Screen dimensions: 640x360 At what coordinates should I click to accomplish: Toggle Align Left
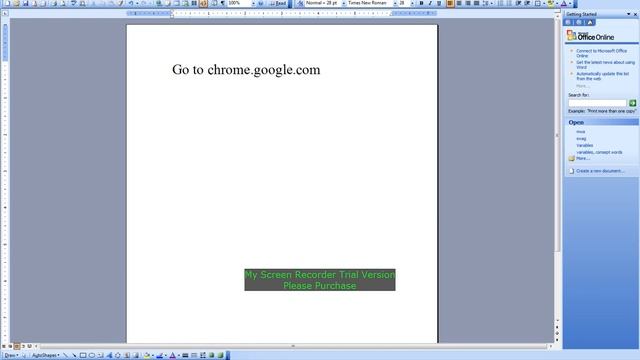tap(450, 3)
